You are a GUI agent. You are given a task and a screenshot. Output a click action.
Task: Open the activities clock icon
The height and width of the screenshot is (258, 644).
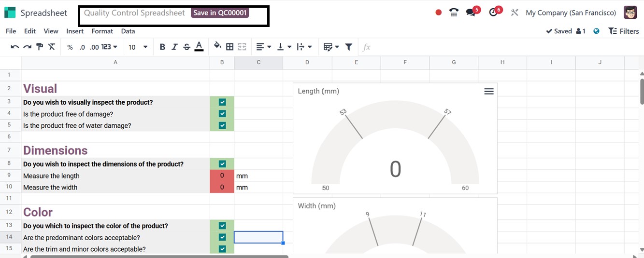coord(493,13)
